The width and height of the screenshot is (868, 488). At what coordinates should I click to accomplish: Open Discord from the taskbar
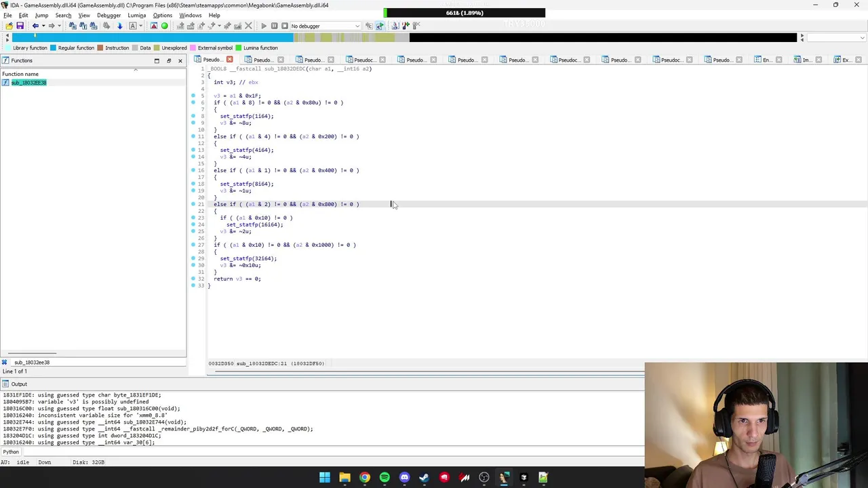(404, 477)
